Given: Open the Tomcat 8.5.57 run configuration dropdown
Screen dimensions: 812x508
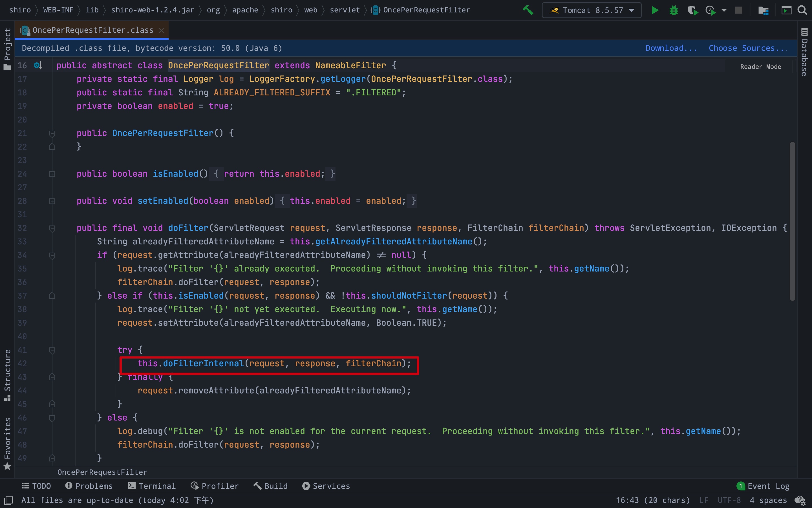Looking at the screenshot, I should click(592, 10).
